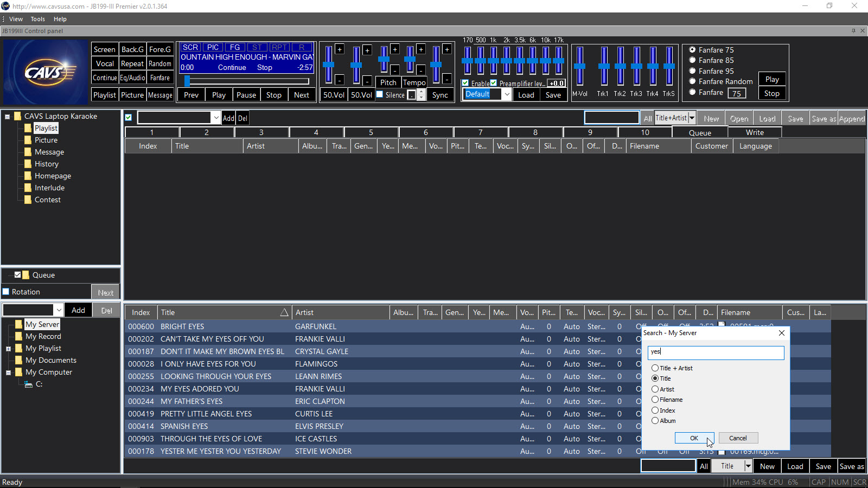Click the Picture folder icon
The image size is (868, 488).
click(x=28, y=140)
